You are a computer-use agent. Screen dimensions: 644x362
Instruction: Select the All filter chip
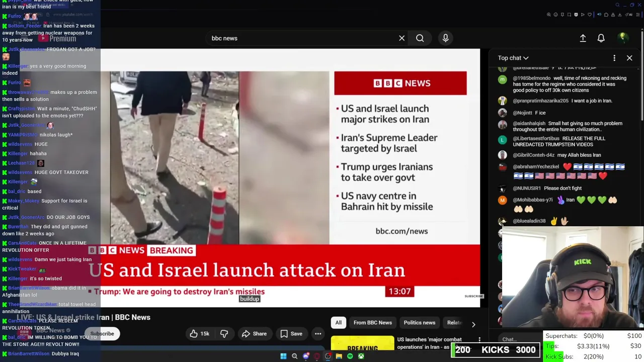point(339,323)
